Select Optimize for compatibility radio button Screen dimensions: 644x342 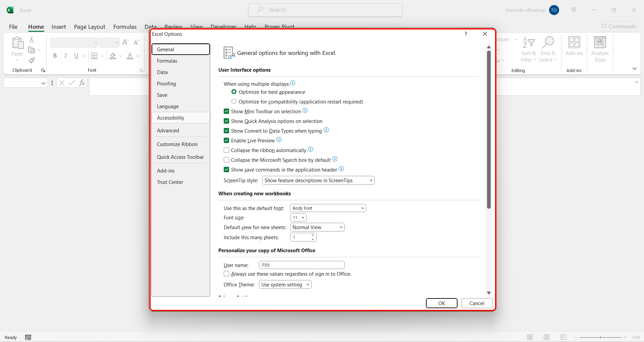point(234,101)
